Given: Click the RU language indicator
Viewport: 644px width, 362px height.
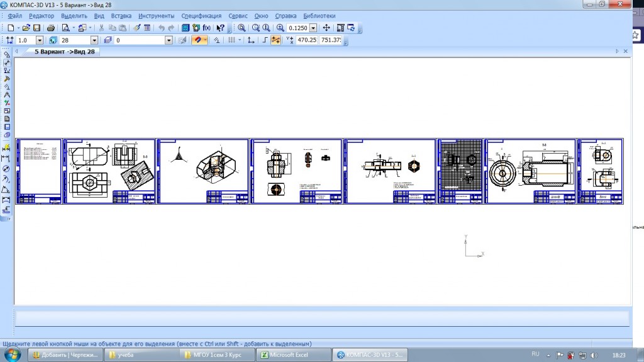Looking at the screenshot, I should (x=535, y=354).
